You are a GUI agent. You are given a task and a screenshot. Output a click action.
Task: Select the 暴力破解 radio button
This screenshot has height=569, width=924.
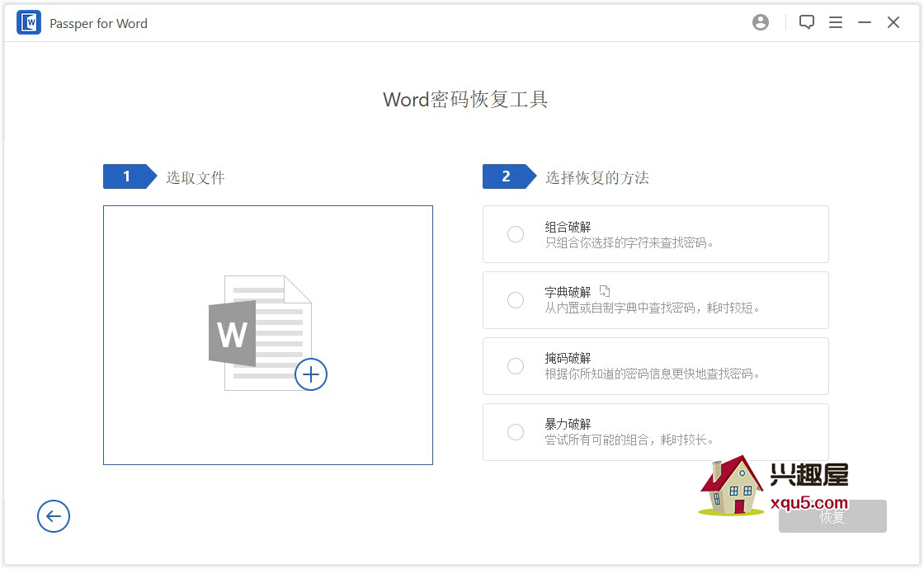516,432
